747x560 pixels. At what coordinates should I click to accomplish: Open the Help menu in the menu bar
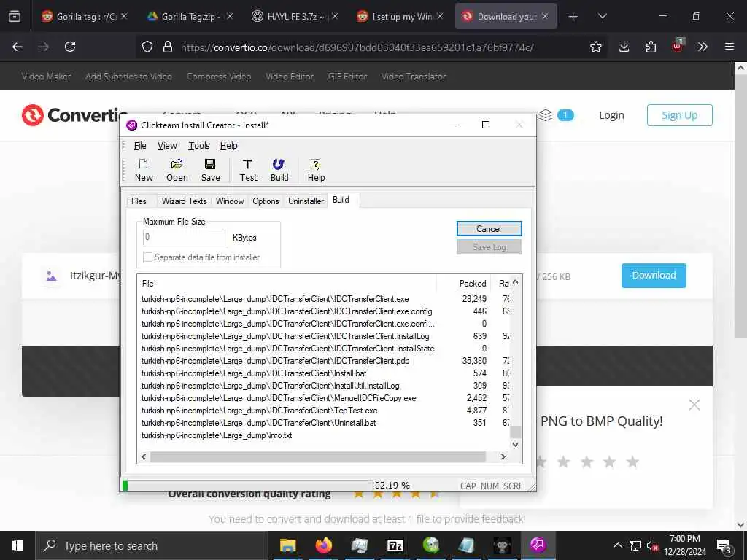click(228, 146)
